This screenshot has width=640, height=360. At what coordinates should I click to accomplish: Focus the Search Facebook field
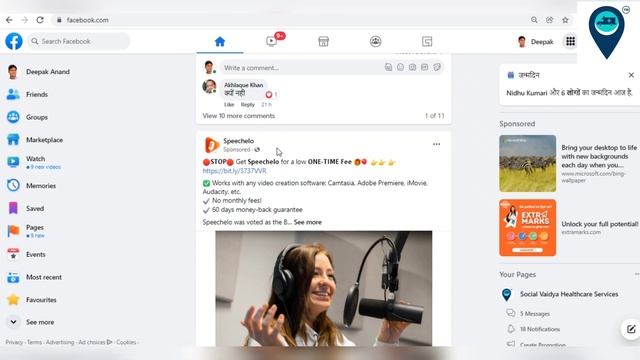point(79,41)
